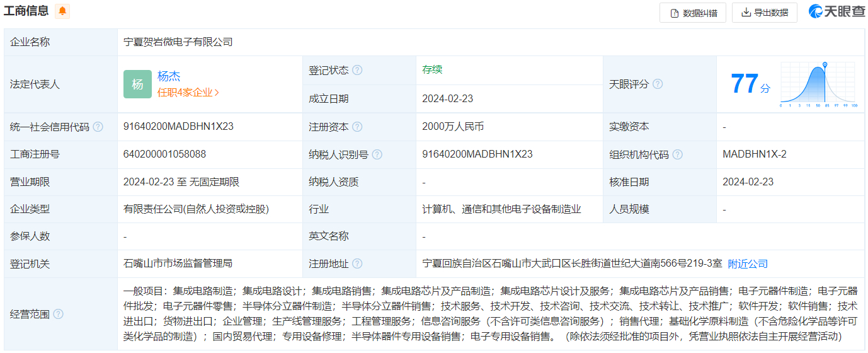Click the marker on score curve
The image size is (868, 353).
coord(825,65)
